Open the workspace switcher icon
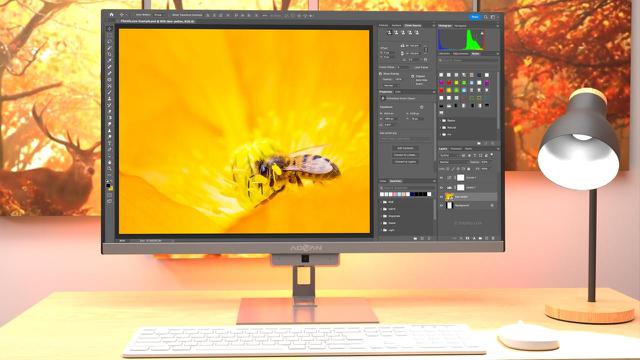640x360 pixels. pos(493,17)
